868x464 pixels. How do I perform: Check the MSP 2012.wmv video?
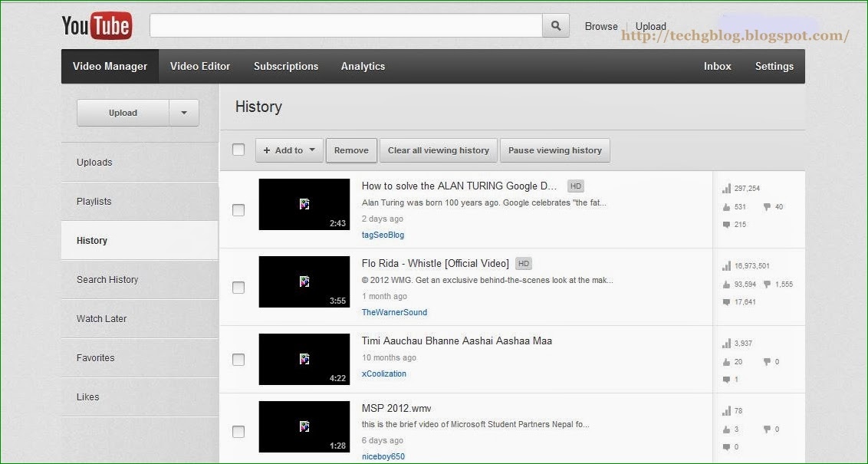238,432
